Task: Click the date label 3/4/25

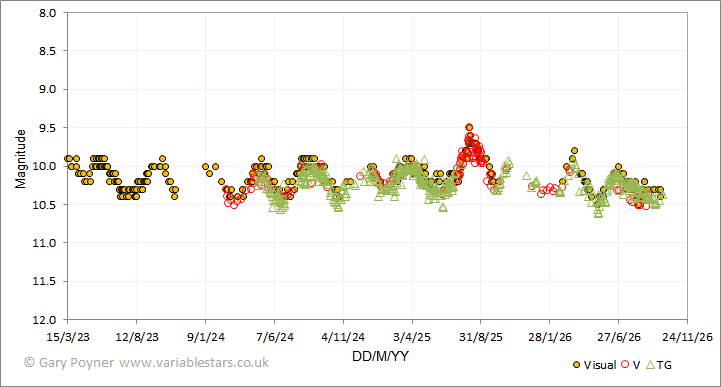Action: click(412, 337)
